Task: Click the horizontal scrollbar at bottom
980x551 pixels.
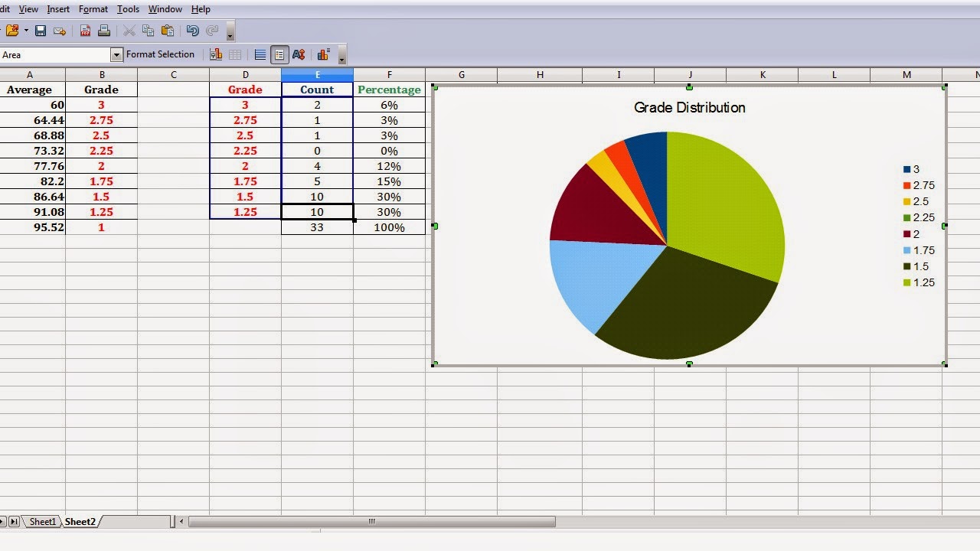Action: click(371, 521)
